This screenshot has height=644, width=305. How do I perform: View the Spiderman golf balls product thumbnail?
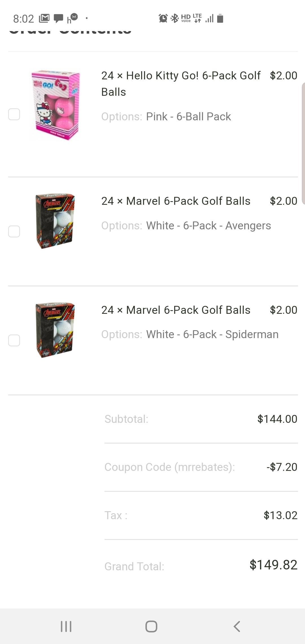(x=55, y=330)
